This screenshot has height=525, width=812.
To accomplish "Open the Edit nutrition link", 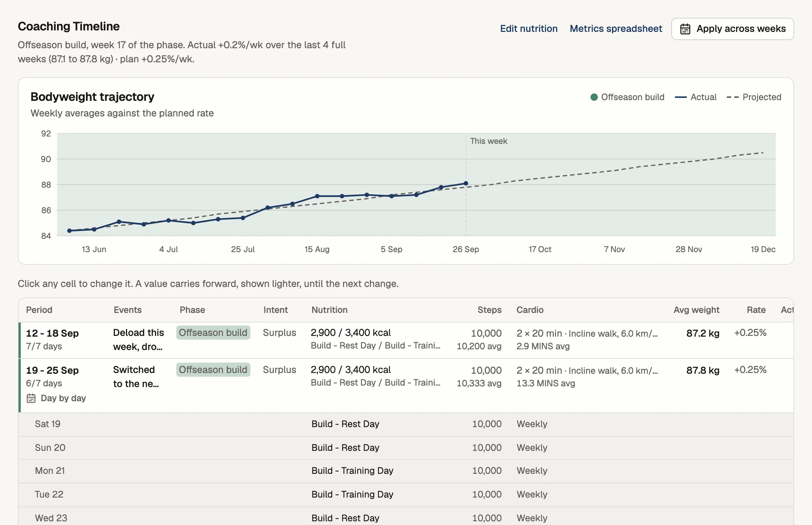I will click(x=529, y=29).
